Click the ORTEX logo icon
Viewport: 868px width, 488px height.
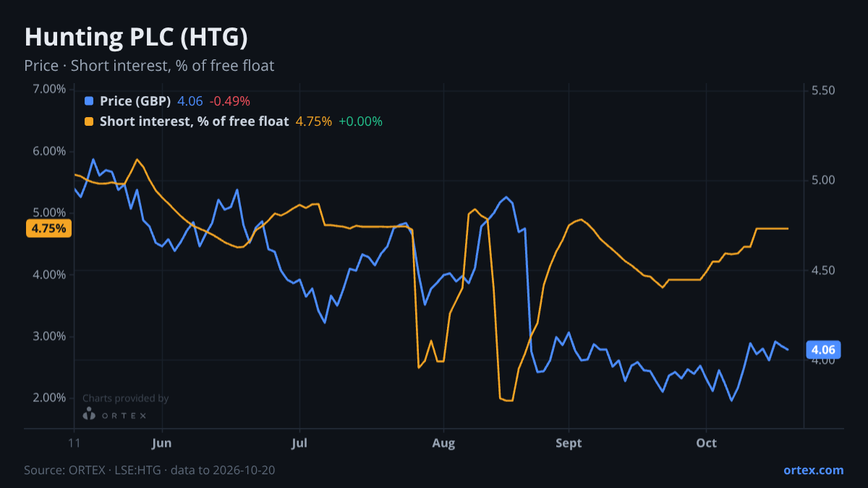89,414
